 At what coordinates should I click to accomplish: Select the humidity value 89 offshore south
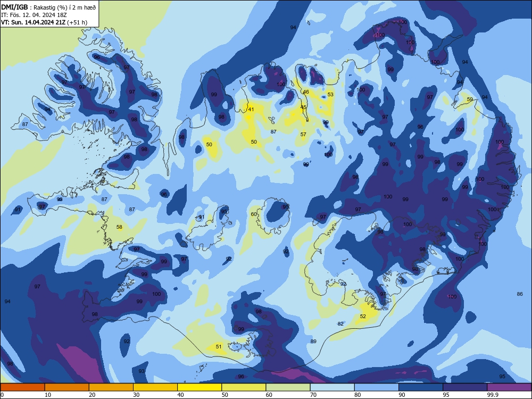313,342
